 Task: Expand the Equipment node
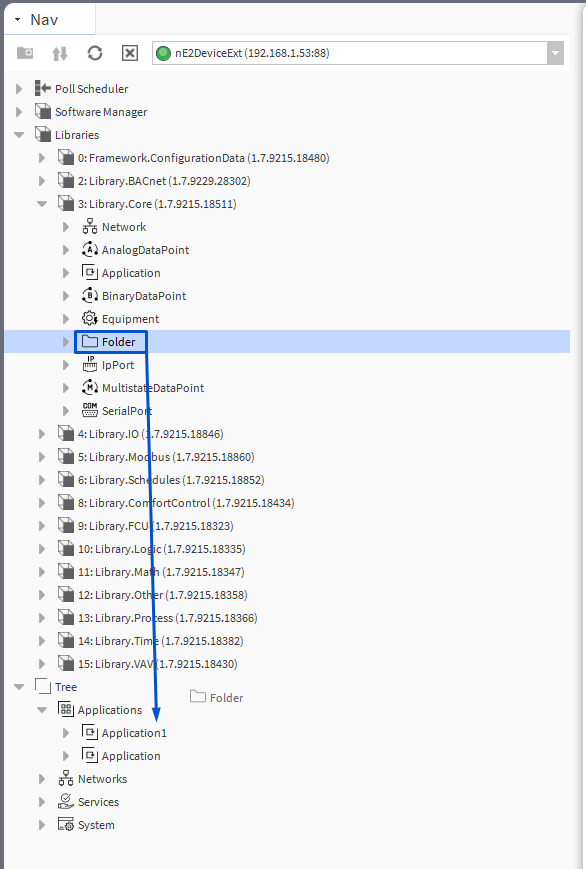(x=65, y=319)
